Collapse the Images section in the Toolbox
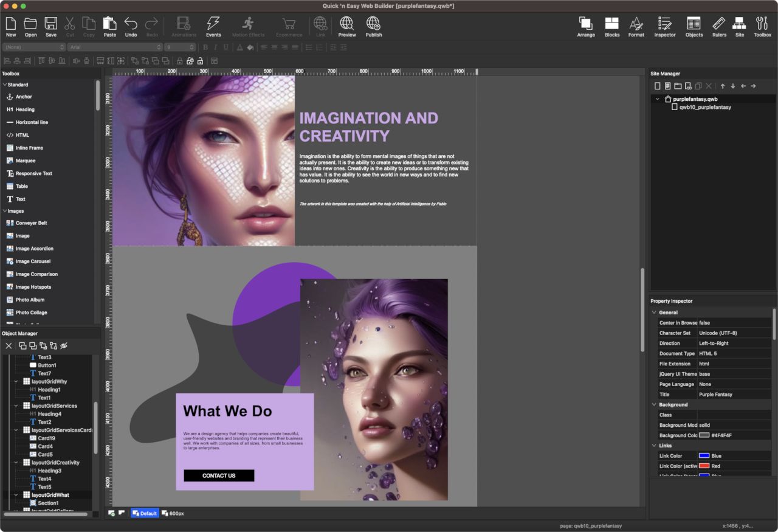This screenshot has width=778, height=532. tap(5, 210)
